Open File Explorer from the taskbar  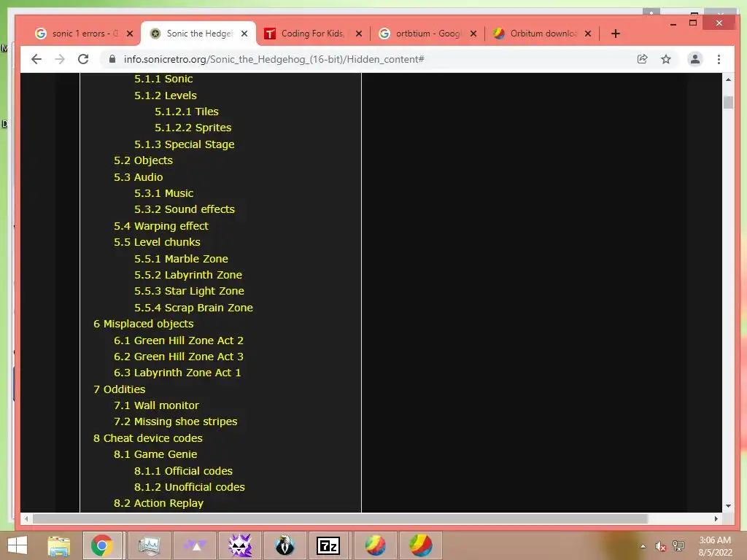coord(58,545)
